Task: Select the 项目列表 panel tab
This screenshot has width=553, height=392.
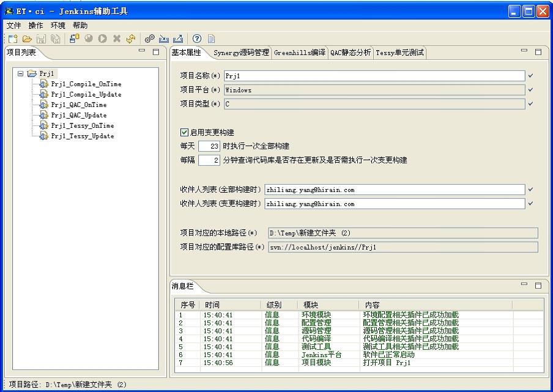Action: pos(21,53)
